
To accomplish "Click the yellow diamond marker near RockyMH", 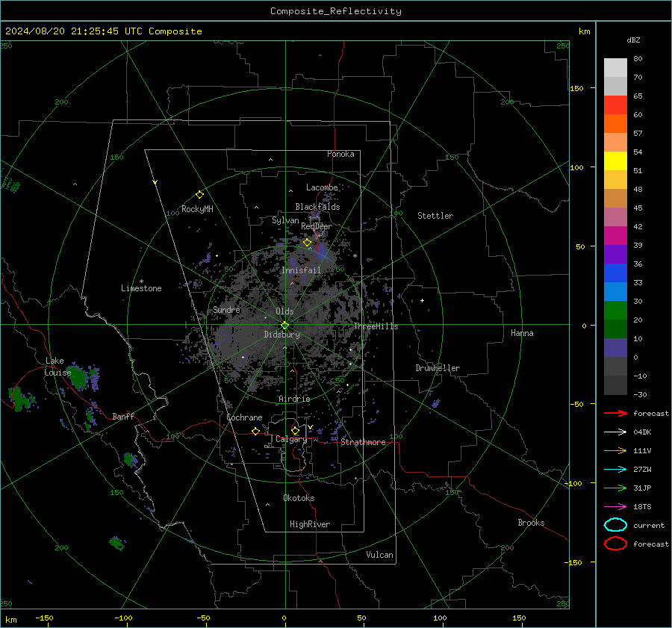I will pyautogui.click(x=199, y=195).
